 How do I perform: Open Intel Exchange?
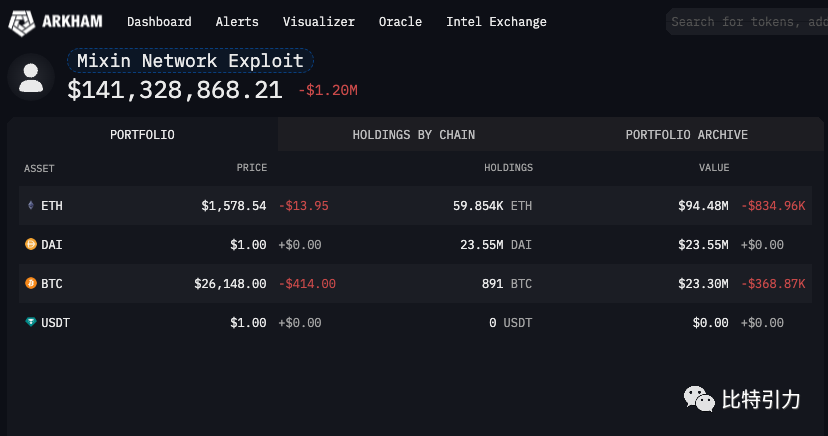point(496,21)
